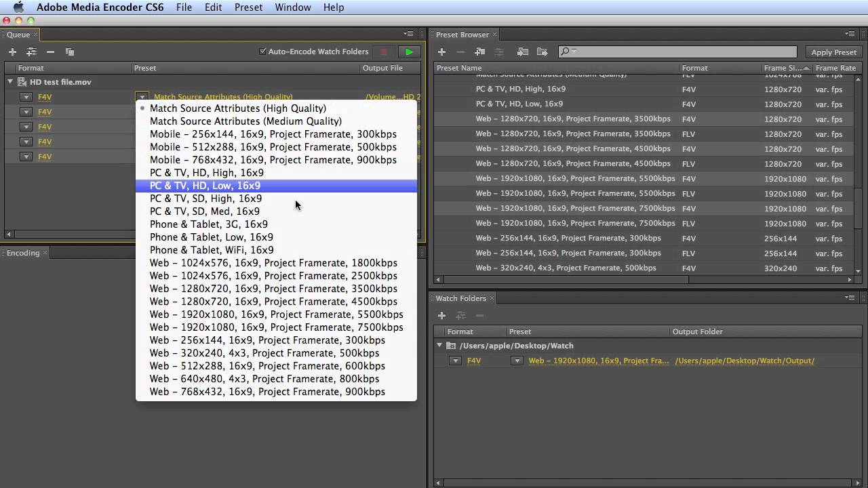Export presets icon in Preset Browser

542,52
